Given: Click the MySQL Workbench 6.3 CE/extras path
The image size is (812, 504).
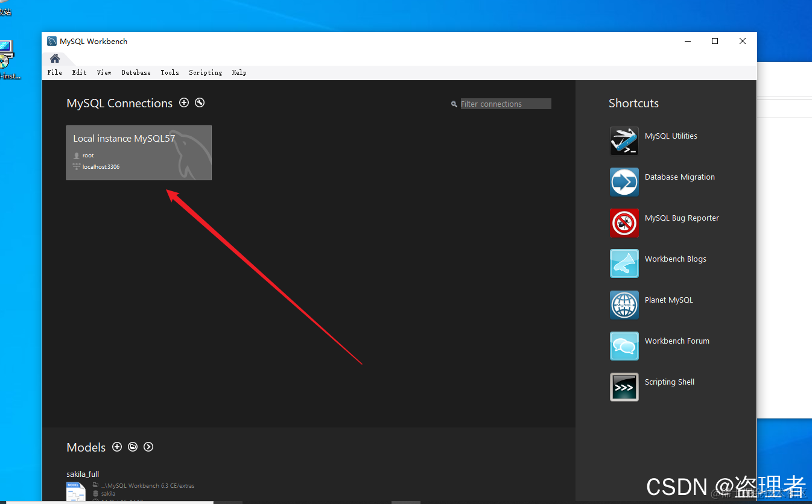Looking at the screenshot, I should click(x=148, y=486).
